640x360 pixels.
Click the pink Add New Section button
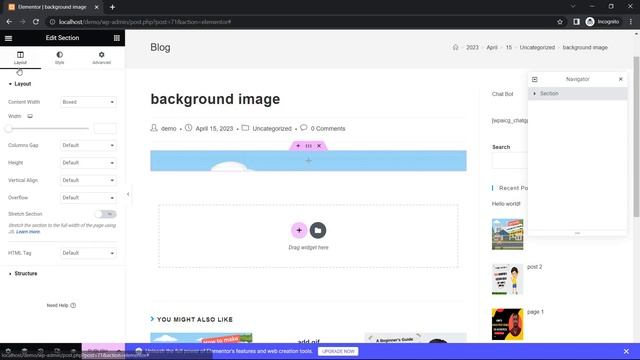299,230
